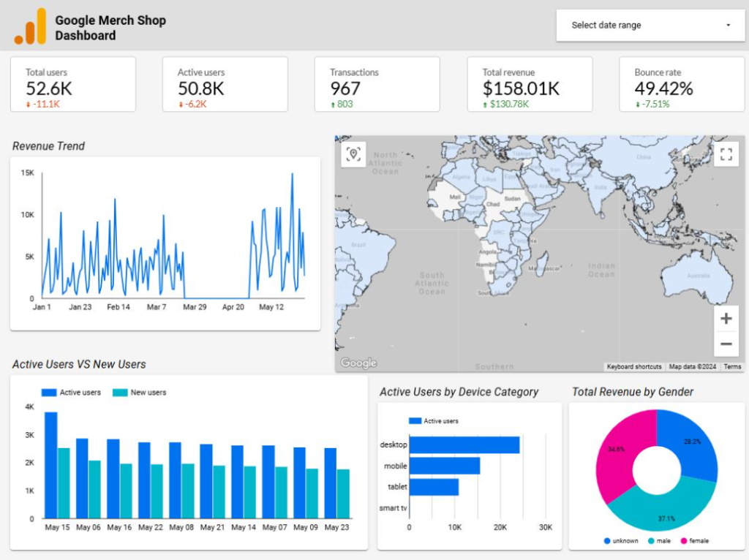Click the Active users legend swatch in device chart
The width and height of the screenshot is (749, 560).
[x=415, y=420]
